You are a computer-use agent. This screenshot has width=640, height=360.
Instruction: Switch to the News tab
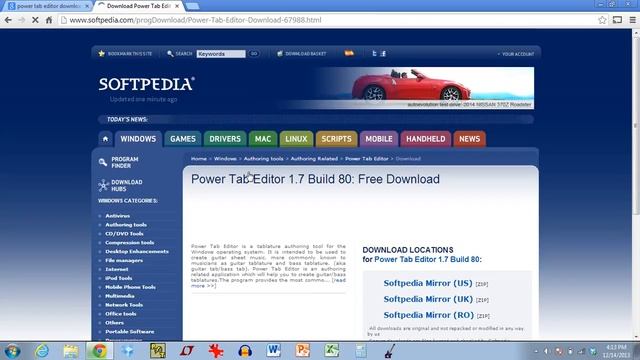469,139
